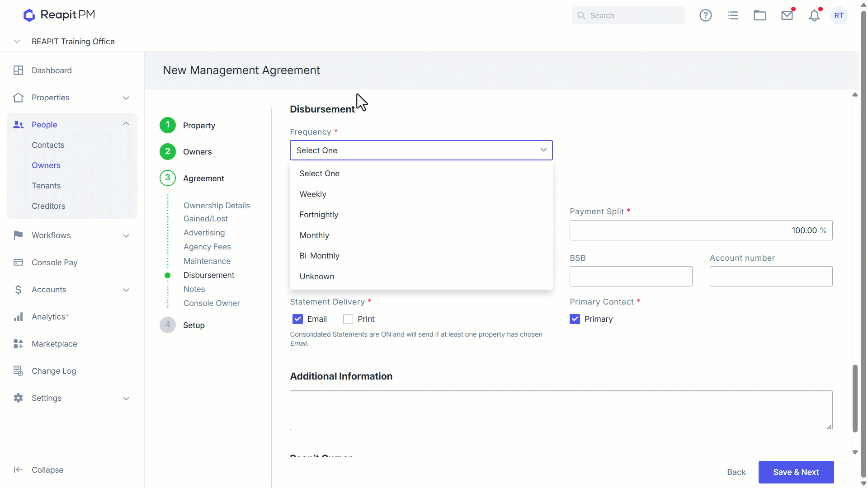
Task: Uncheck the Email statement delivery checkbox
Action: 297,319
